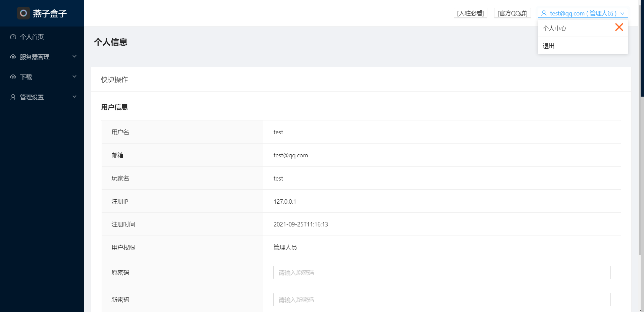Viewport: 644px width, 312px height.
Task: Choose 退出 to log out
Action: 548,46
